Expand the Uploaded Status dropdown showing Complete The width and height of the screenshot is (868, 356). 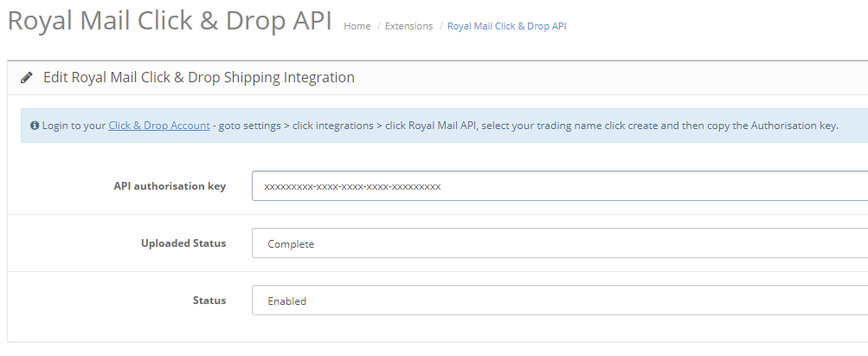[560, 243]
